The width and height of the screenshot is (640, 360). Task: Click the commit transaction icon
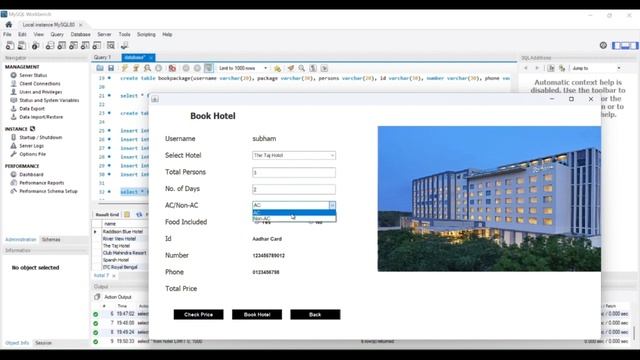click(186, 68)
